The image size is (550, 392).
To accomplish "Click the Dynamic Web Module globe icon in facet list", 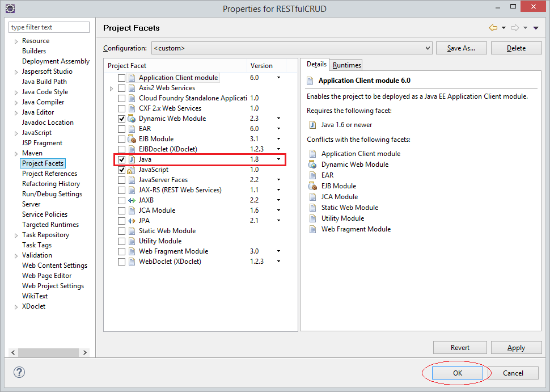I will click(132, 119).
